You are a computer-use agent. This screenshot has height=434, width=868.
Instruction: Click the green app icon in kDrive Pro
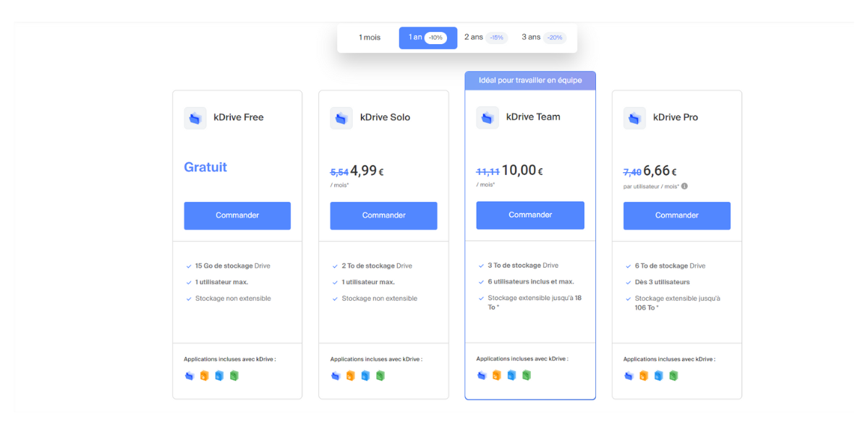click(673, 376)
